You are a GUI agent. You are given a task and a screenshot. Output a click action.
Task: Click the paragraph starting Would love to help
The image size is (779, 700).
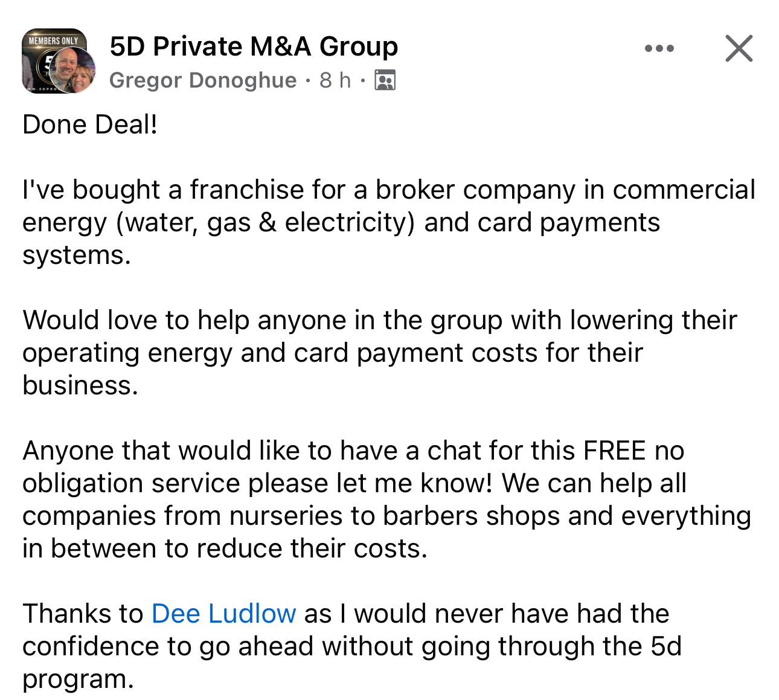(380, 353)
